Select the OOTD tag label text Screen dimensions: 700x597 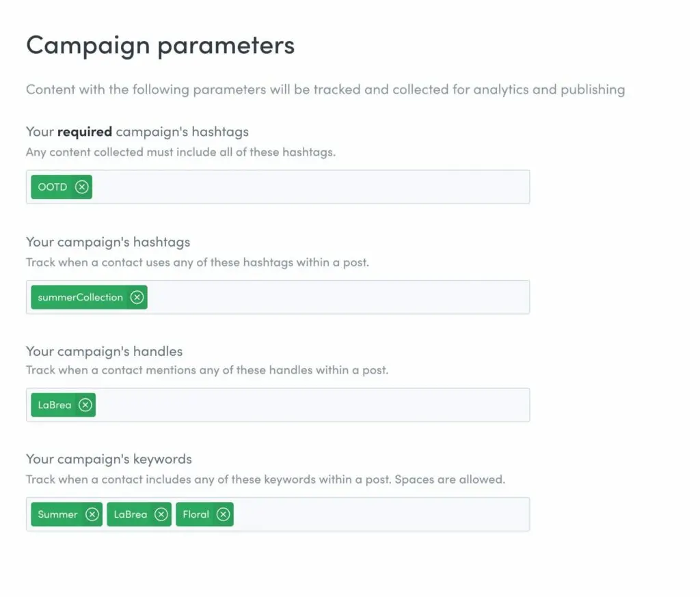[x=53, y=187]
